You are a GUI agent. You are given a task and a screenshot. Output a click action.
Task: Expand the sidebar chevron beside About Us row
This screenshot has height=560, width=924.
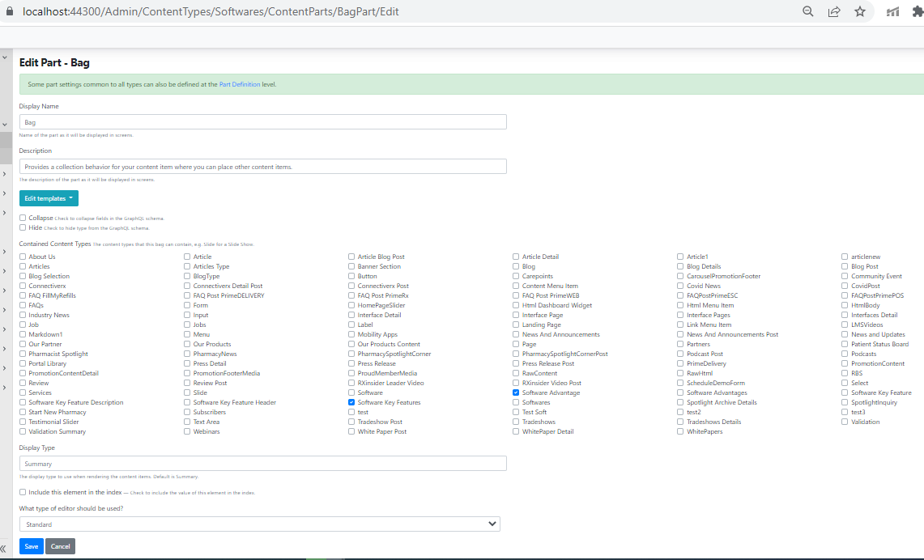click(x=4, y=252)
